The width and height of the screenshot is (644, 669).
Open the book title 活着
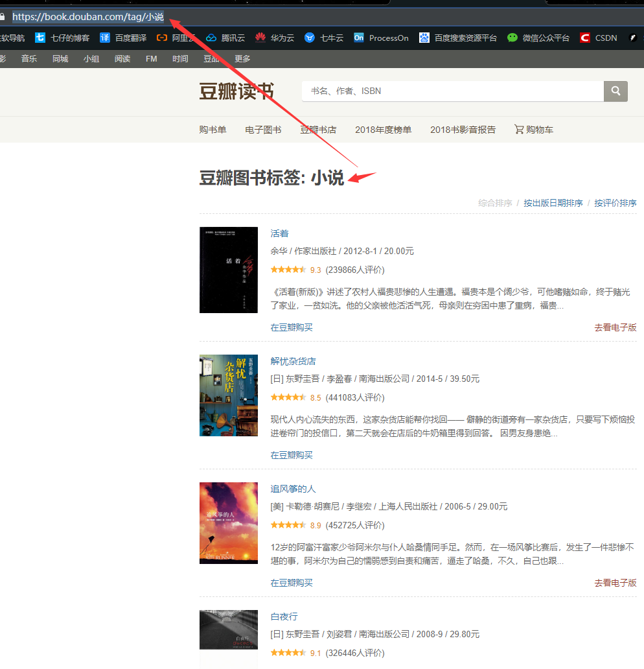pyautogui.click(x=279, y=233)
